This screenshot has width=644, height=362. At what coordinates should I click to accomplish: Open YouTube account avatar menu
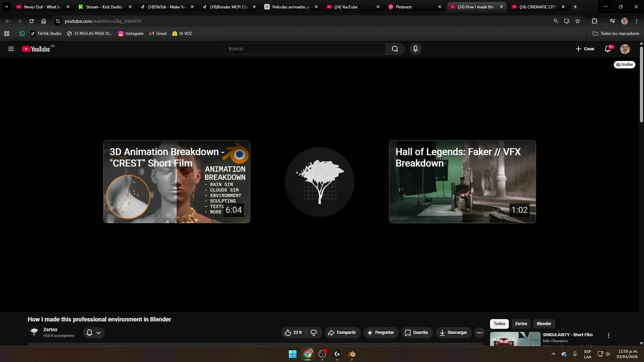(x=625, y=49)
